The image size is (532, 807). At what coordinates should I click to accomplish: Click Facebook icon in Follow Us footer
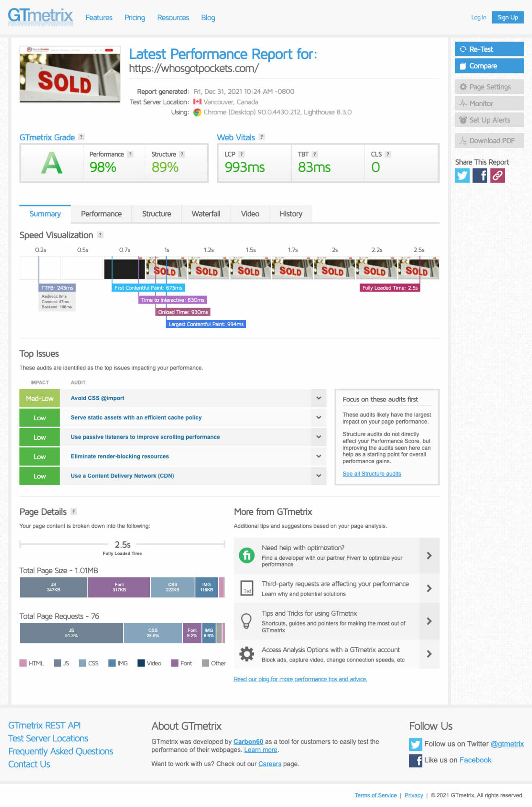click(x=416, y=760)
